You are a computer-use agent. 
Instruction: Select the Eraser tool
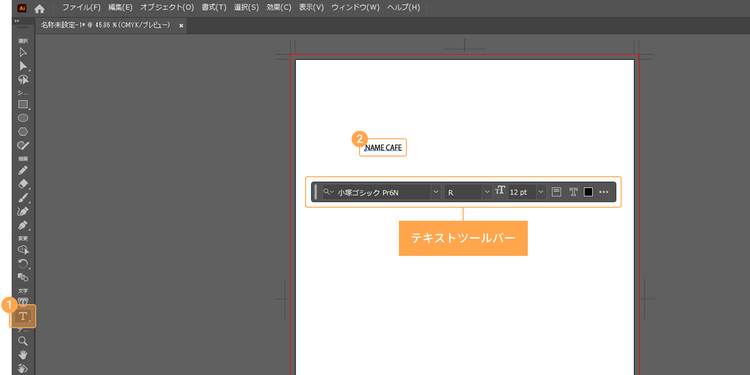(23, 184)
